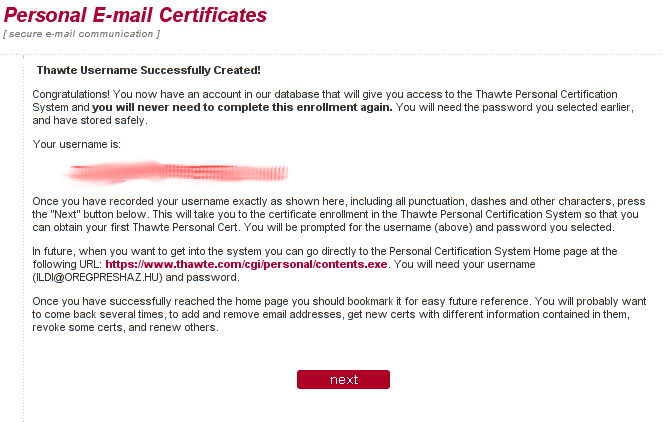Select the secure e-mail communication subtitle
668x422 pixels.
tap(81, 34)
